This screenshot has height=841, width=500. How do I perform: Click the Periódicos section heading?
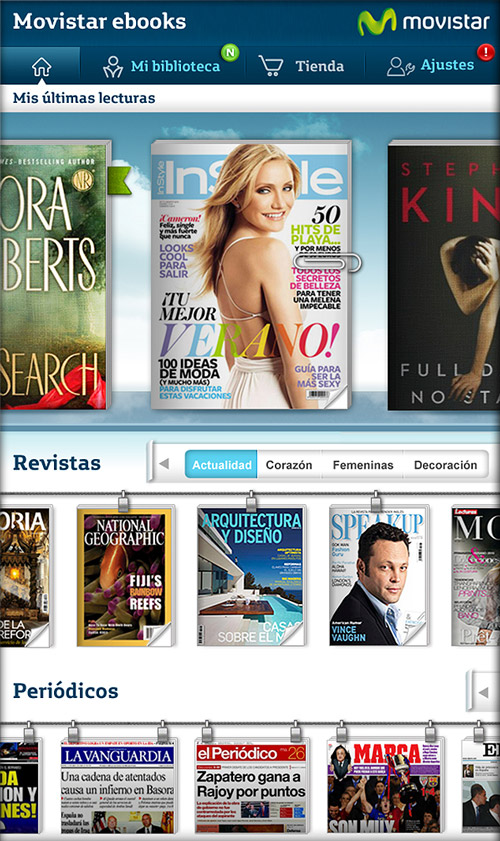[65, 691]
